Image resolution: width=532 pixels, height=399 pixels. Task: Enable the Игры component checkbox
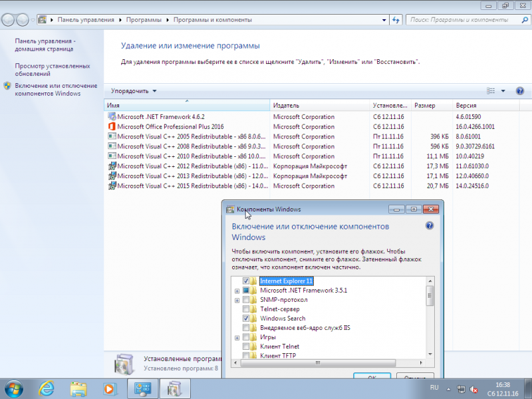click(x=246, y=337)
